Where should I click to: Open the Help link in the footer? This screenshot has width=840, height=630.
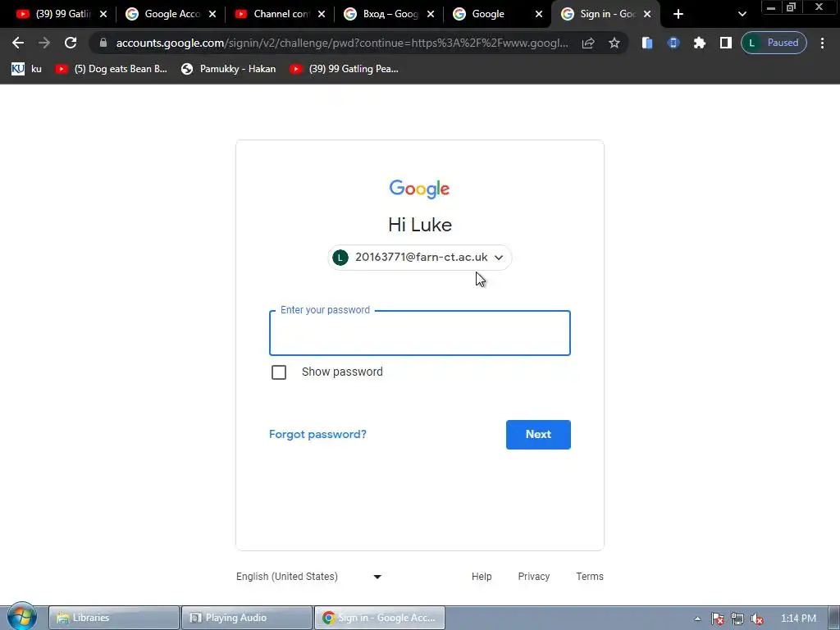[481, 577]
